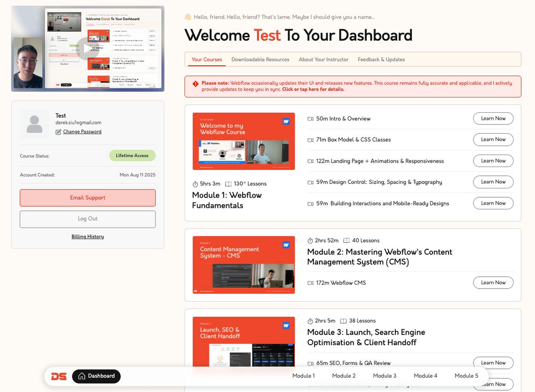Image resolution: width=535 pixels, height=392 pixels.
Task: Select the Your Courses tab
Action: [207, 60]
